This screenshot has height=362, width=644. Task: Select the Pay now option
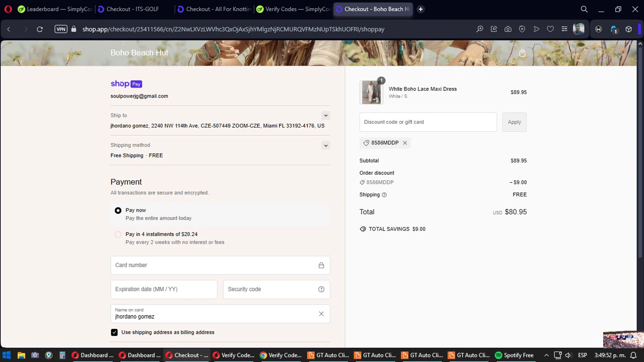pyautogui.click(x=118, y=210)
